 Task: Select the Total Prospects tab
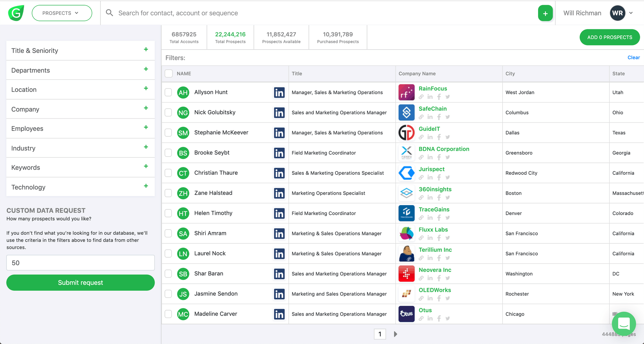(230, 37)
